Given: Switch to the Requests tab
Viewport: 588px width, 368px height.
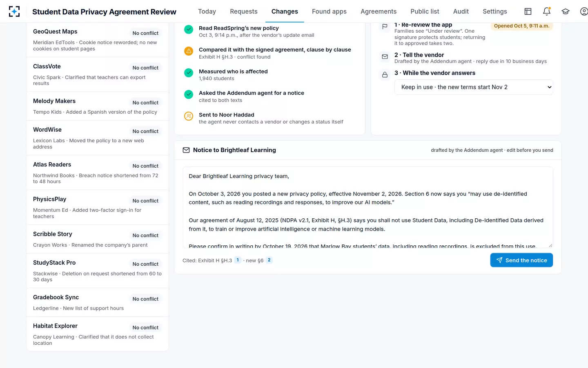Looking at the screenshot, I should click(244, 11).
